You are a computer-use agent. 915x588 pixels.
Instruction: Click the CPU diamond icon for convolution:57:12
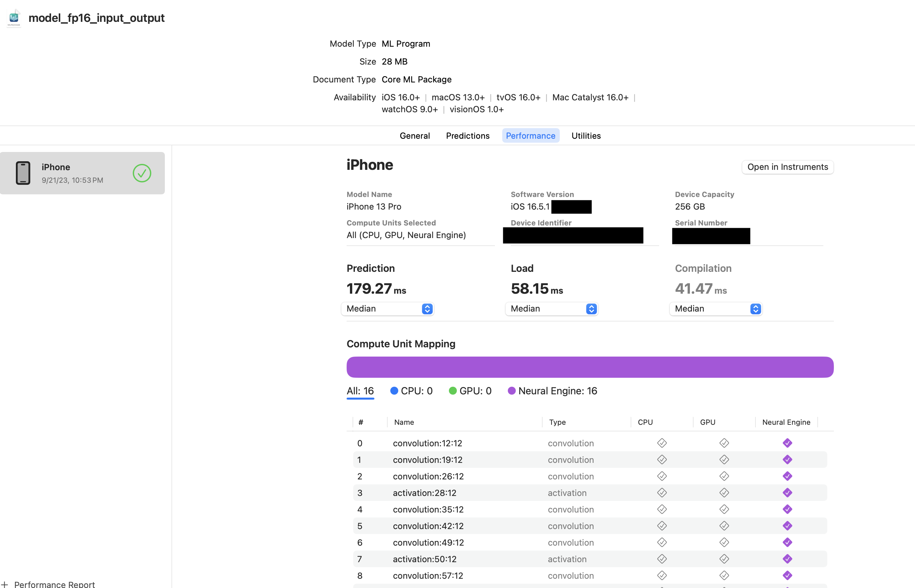(x=661, y=575)
